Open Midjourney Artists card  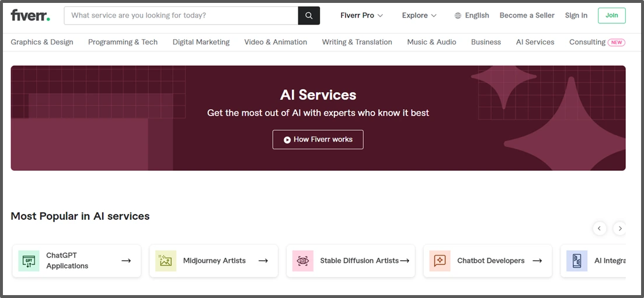tap(214, 261)
